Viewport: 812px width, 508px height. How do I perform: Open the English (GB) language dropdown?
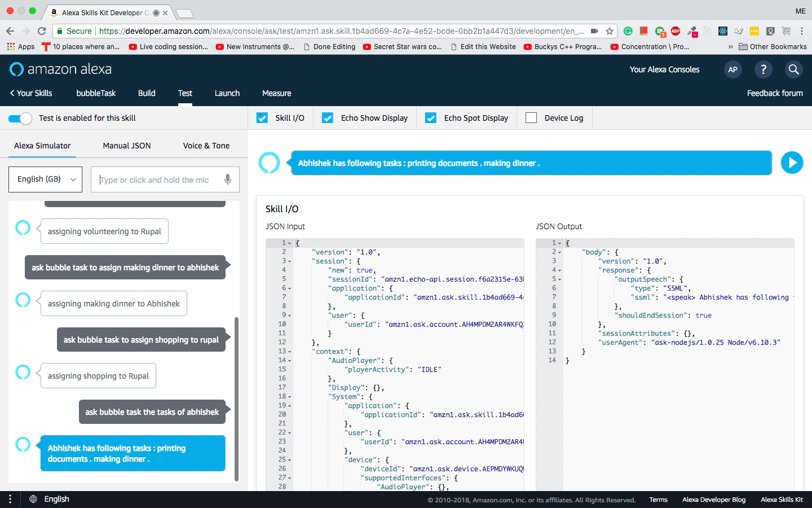[45, 179]
